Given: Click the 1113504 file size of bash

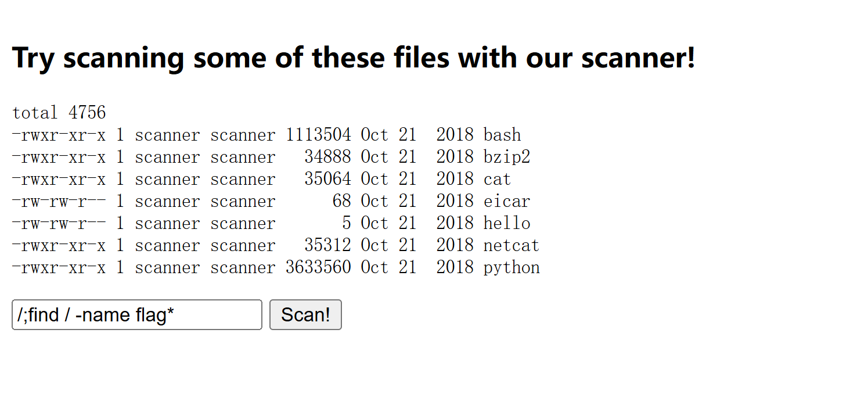Looking at the screenshot, I should 318,135.
